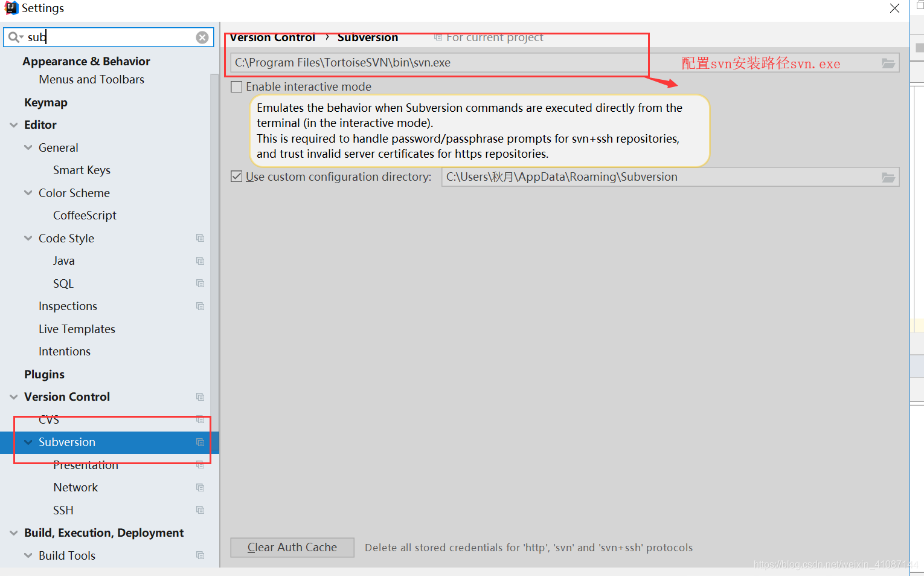Click the project-level icon next to Subversion
The image size is (924, 576).
pyautogui.click(x=201, y=442)
